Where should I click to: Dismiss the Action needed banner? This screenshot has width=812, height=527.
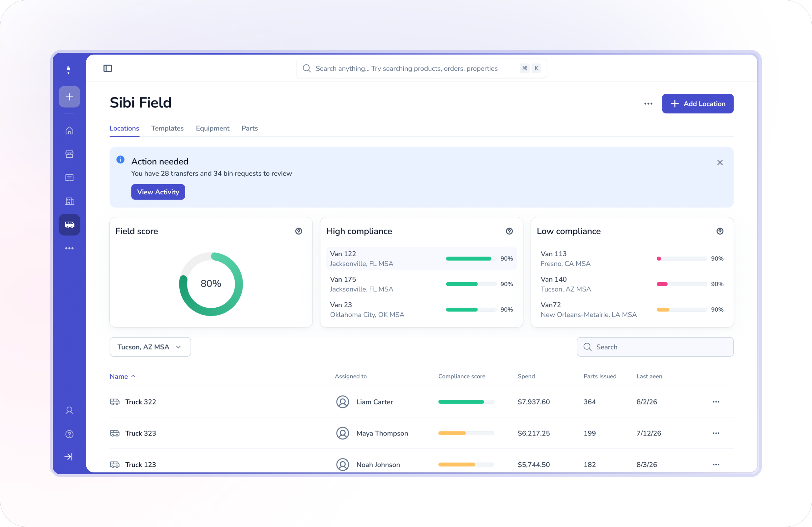pyautogui.click(x=720, y=163)
